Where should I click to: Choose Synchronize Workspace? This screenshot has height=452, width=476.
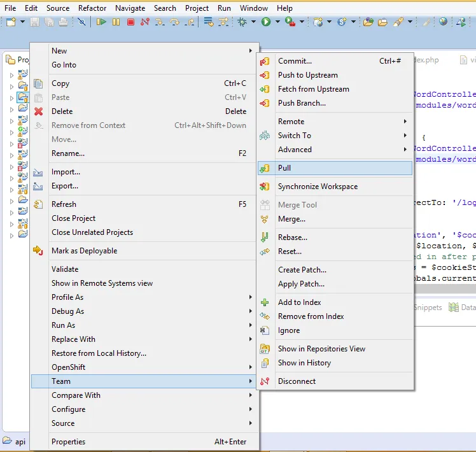pyautogui.click(x=318, y=187)
